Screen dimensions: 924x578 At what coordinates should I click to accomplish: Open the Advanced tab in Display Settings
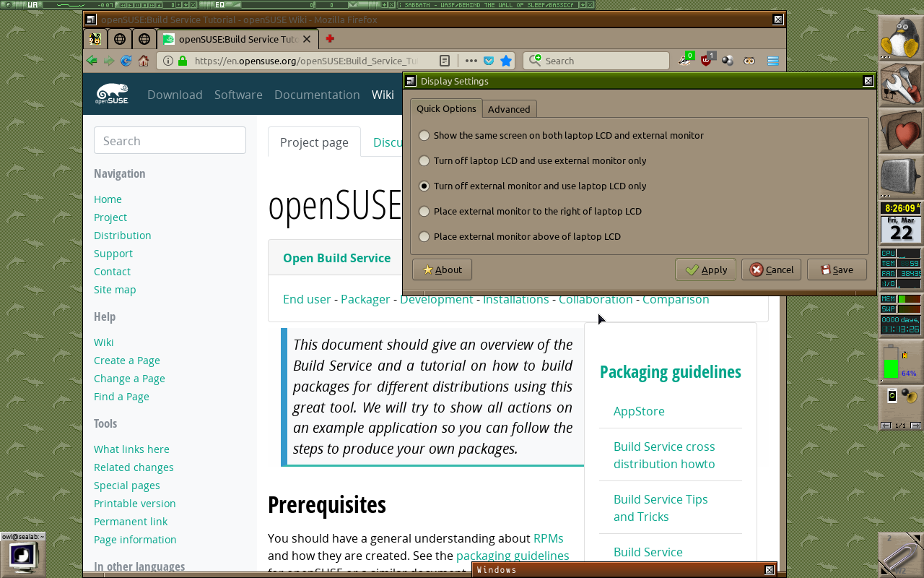click(x=509, y=109)
